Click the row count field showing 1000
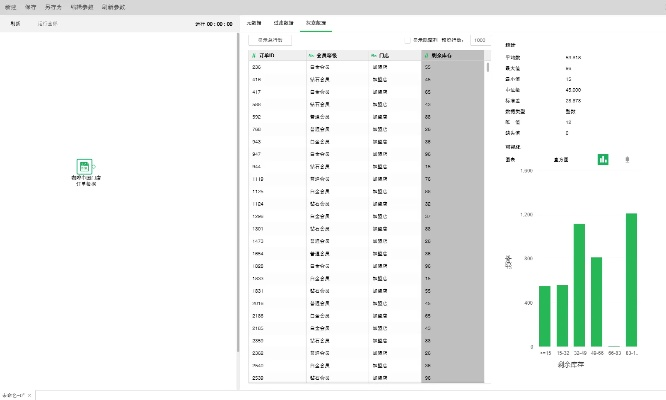The height and width of the screenshot is (400, 666). coord(479,40)
